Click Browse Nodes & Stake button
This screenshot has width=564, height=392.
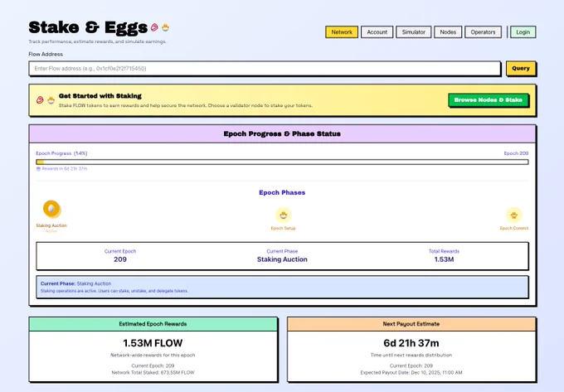click(x=488, y=100)
